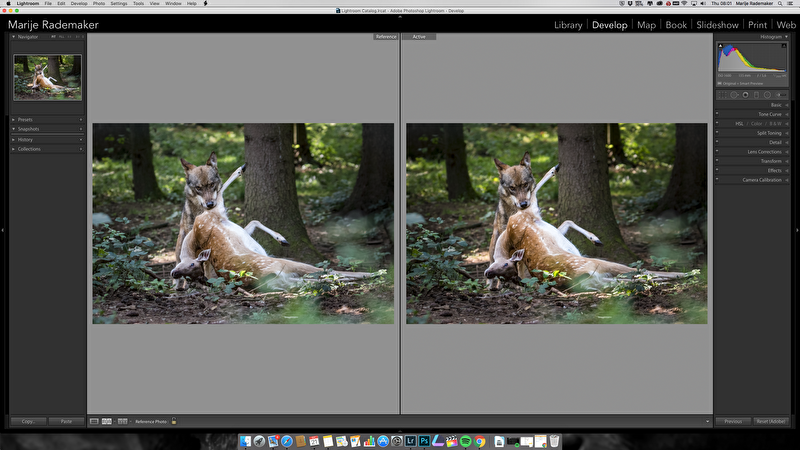This screenshot has width=800, height=450.
Task: Open Safari from the Dock
Action: [287, 441]
